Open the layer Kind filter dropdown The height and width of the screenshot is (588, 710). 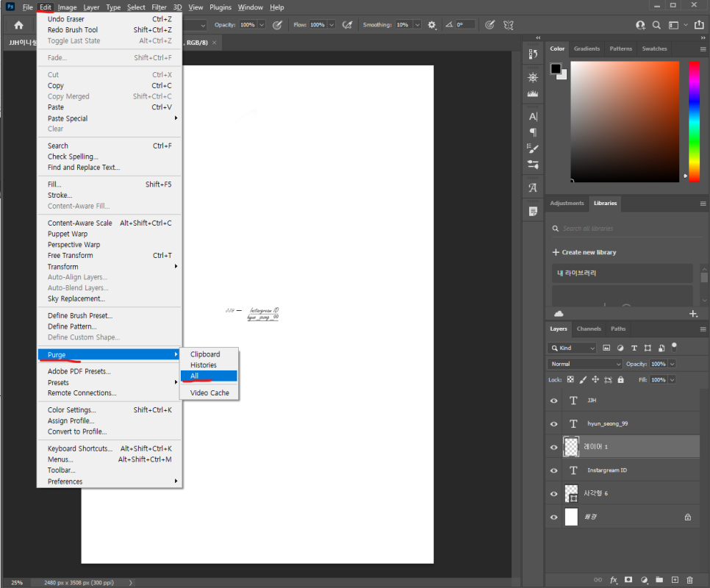572,348
